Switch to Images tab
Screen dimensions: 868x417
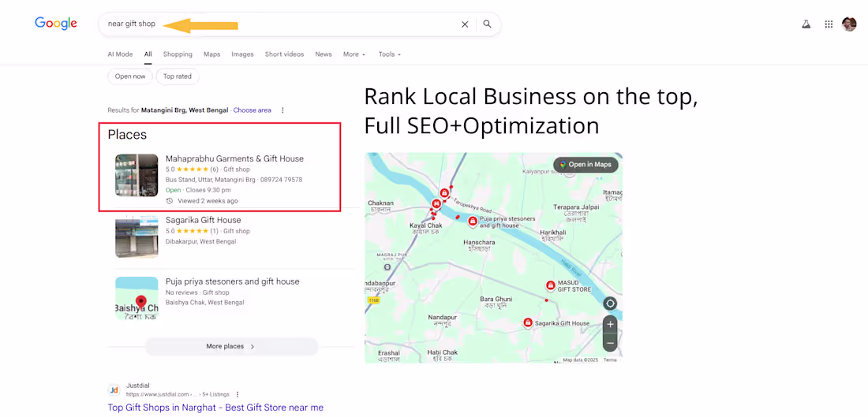click(x=242, y=54)
